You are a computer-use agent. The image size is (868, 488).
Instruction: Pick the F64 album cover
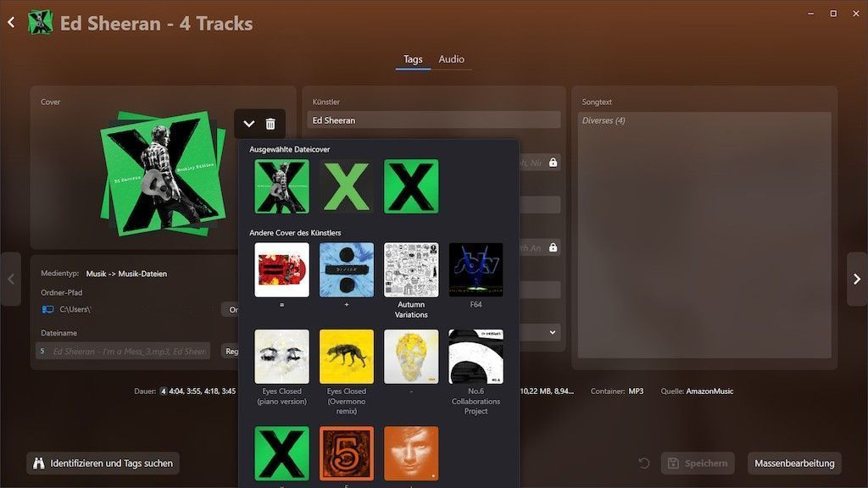coord(476,270)
